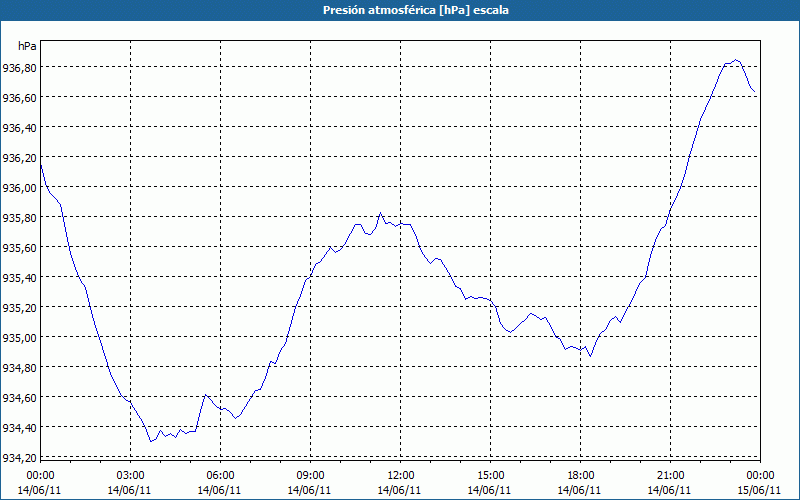Viewport: 800px width, 500px height.
Task: Select the 935,80 y-axis value
Action: tap(19, 217)
